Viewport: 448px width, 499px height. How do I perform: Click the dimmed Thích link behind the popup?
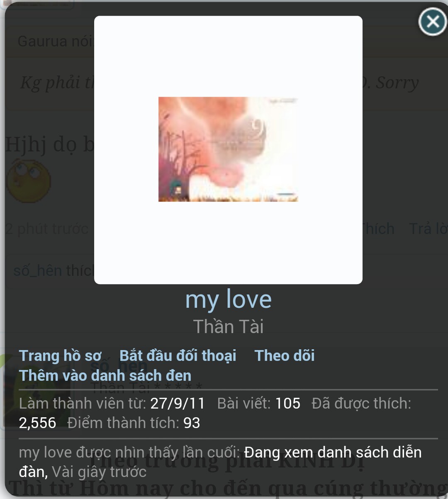378,229
